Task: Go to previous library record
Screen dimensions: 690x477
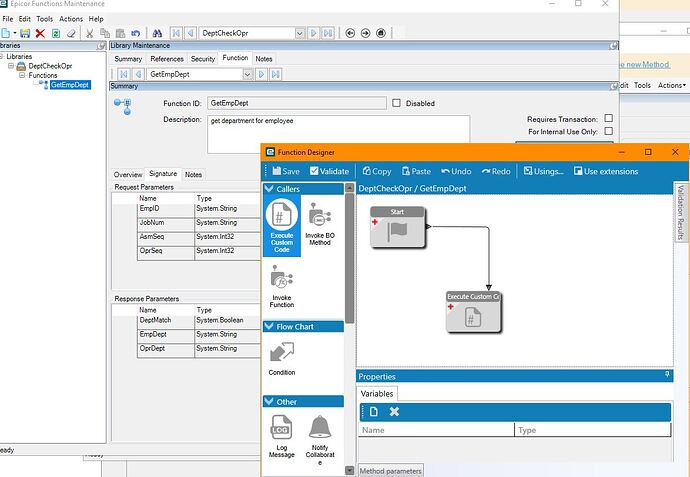Action: pos(191,33)
